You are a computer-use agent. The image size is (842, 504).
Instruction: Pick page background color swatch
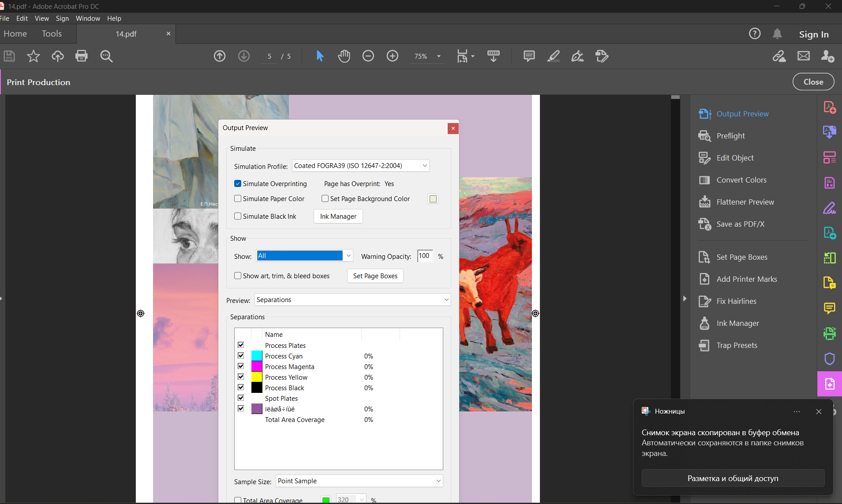tap(433, 199)
